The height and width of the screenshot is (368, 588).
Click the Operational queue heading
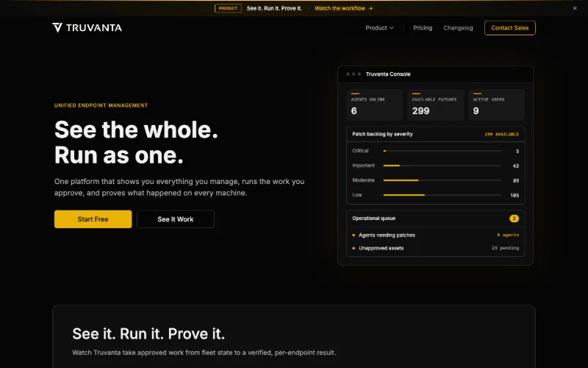373,218
